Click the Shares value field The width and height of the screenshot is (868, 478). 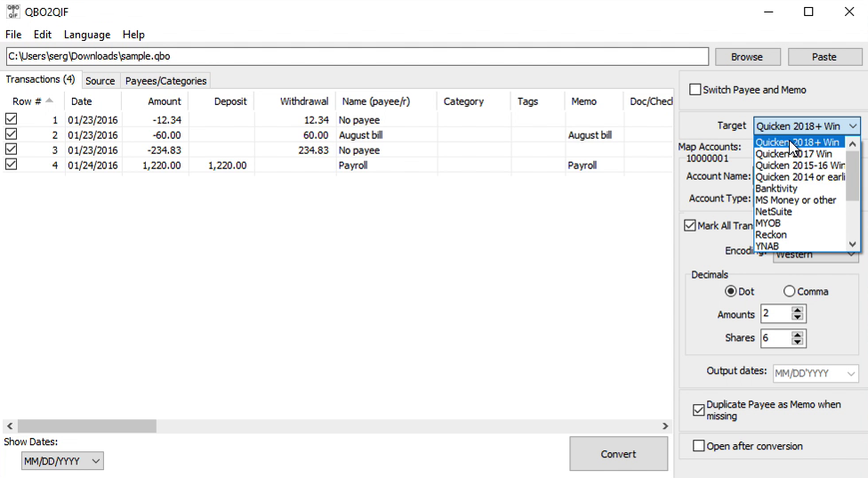pyautogui.click(x=776, y=338)
